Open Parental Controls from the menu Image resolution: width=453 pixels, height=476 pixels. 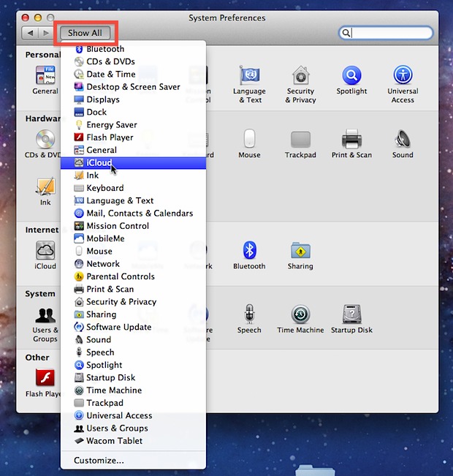134,276
